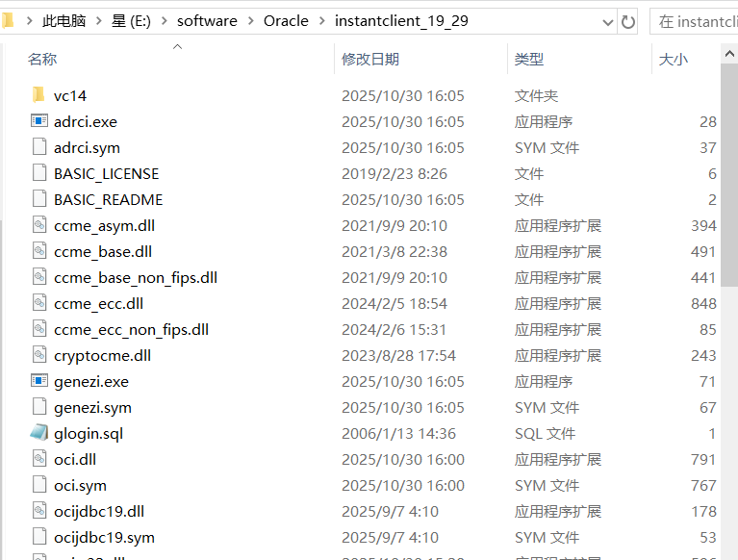
Task: Select the oci.dll file name
Action: [75, 459]
